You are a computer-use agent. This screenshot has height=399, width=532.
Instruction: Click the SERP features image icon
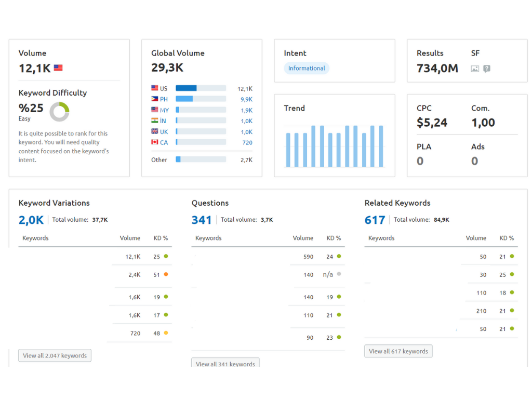click(x=475, y=69)
